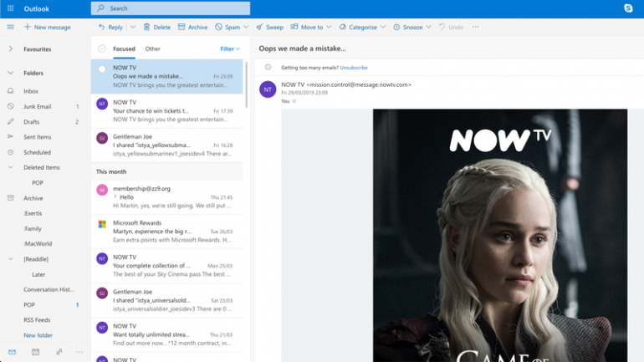Viewport: 644px width, 362px height.
Task: Click the Unsubscribe link
Action: point(354,68)
